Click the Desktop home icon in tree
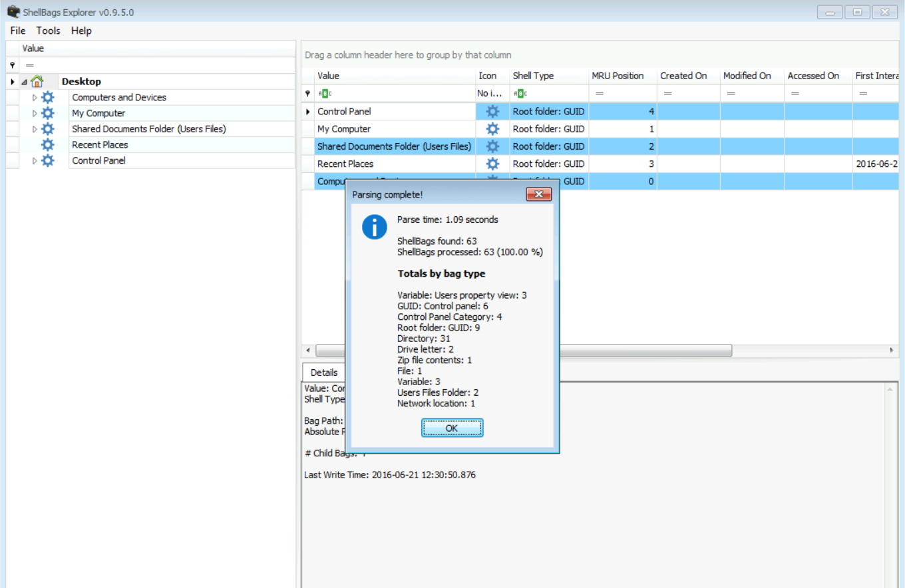 37,81
